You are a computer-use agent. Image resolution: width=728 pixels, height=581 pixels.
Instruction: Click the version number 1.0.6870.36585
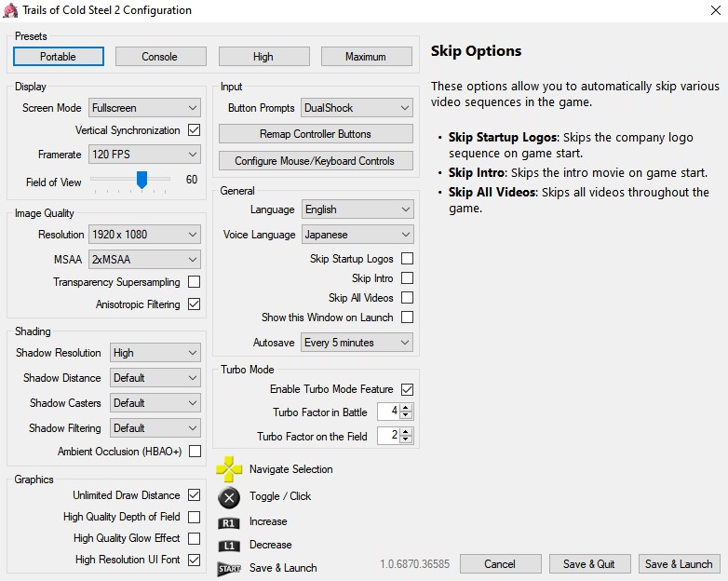(x=414, y=564)
